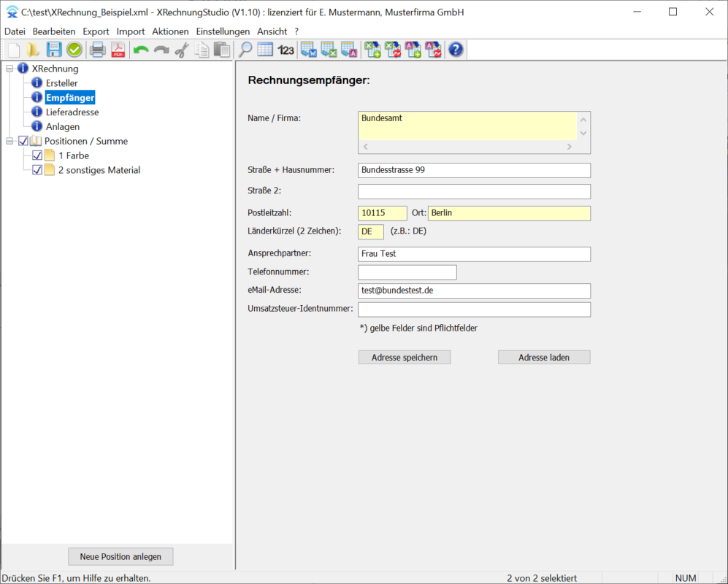Click the empty Straße 2 field
Image resolution: width=728 pixels, height=584 pixels.
point(474,192)
